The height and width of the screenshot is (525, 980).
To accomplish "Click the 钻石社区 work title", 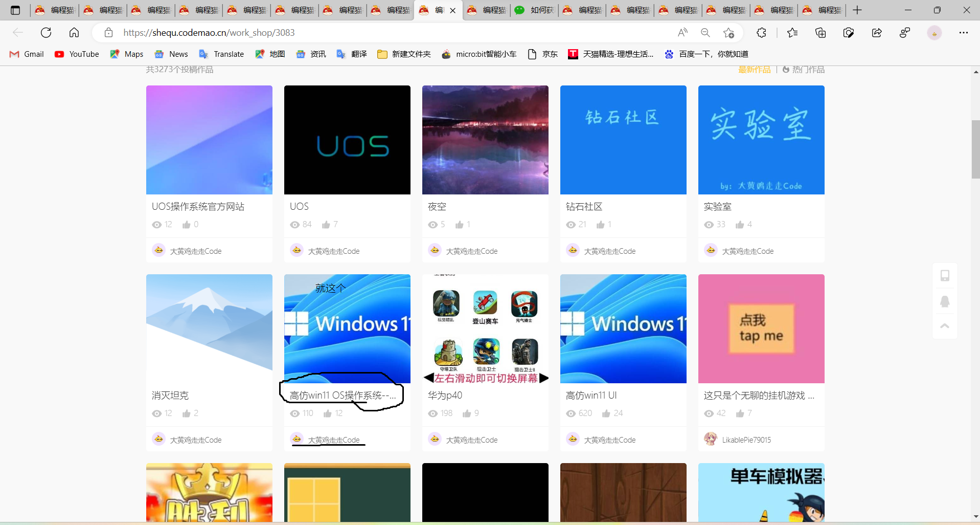I will pos(584,207).
